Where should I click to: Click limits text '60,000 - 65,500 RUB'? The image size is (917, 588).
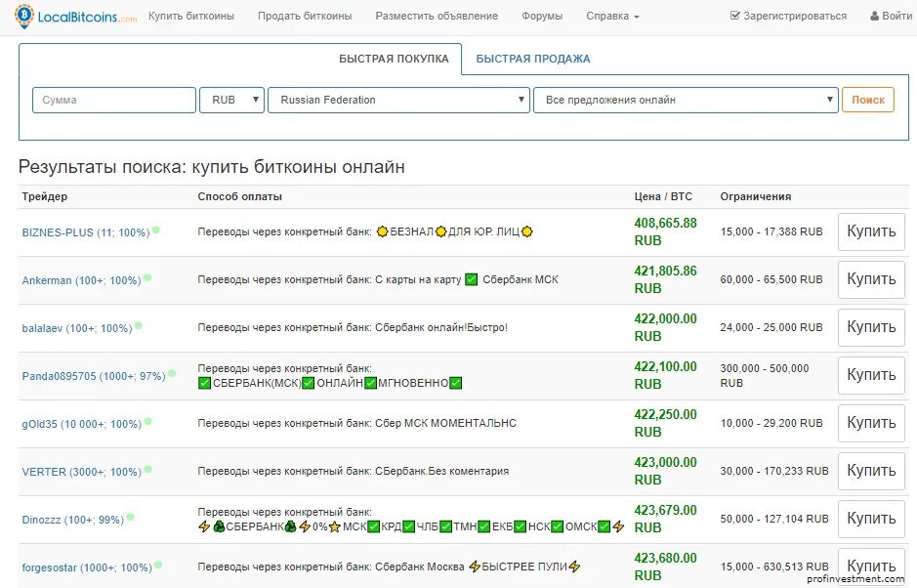point(771,279)
